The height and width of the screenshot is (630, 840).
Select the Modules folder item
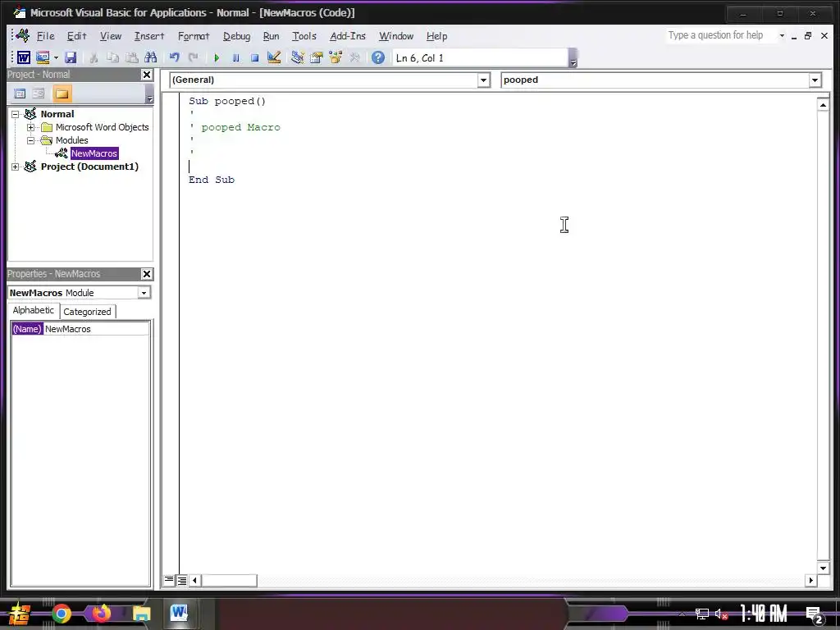click(72, 140)
